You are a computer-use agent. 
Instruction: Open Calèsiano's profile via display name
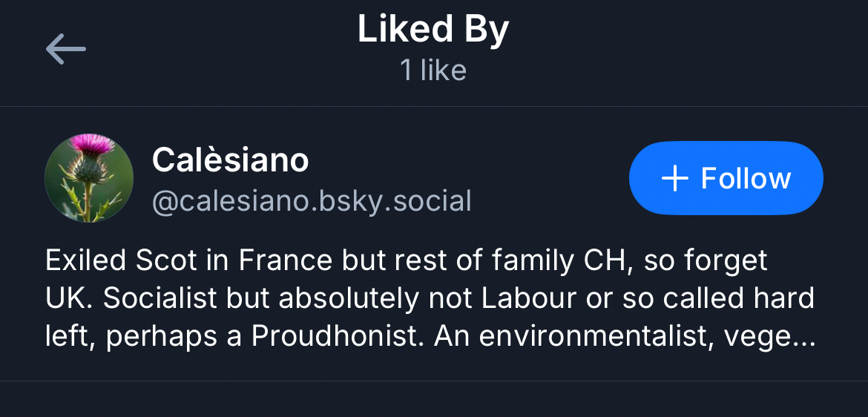[230, 160]
